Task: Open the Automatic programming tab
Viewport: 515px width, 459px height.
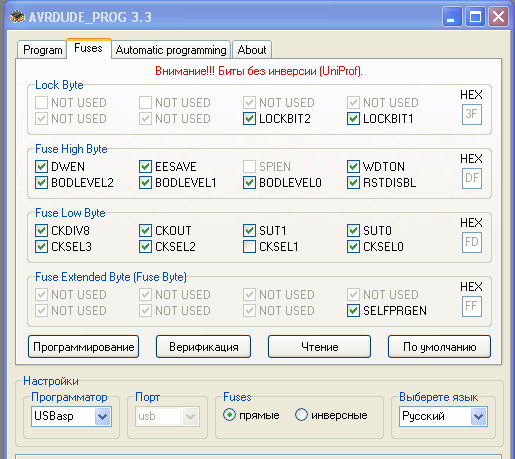Action: click(x=171, y=50)
